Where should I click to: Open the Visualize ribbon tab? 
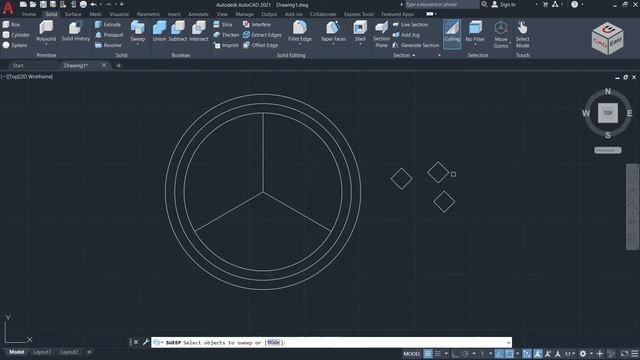(119, 14)
